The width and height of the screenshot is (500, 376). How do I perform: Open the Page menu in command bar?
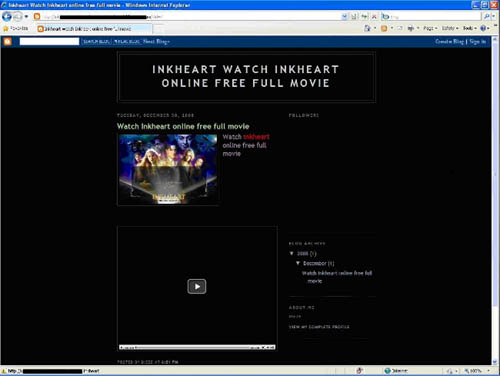(430, 28)
